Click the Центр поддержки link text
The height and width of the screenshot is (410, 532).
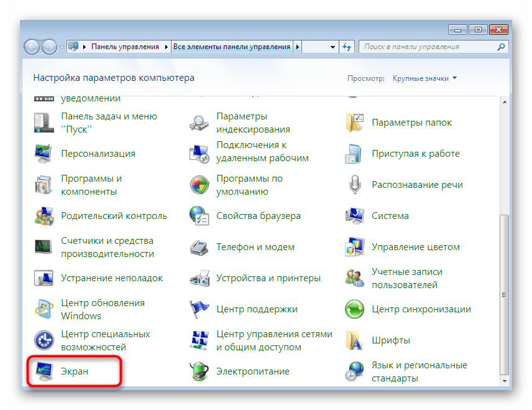pyautogui.click(x=257, y=309)
